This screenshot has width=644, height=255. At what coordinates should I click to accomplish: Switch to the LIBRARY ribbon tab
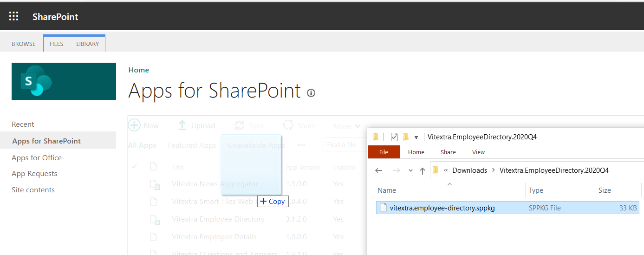click(x=88, y=44)
